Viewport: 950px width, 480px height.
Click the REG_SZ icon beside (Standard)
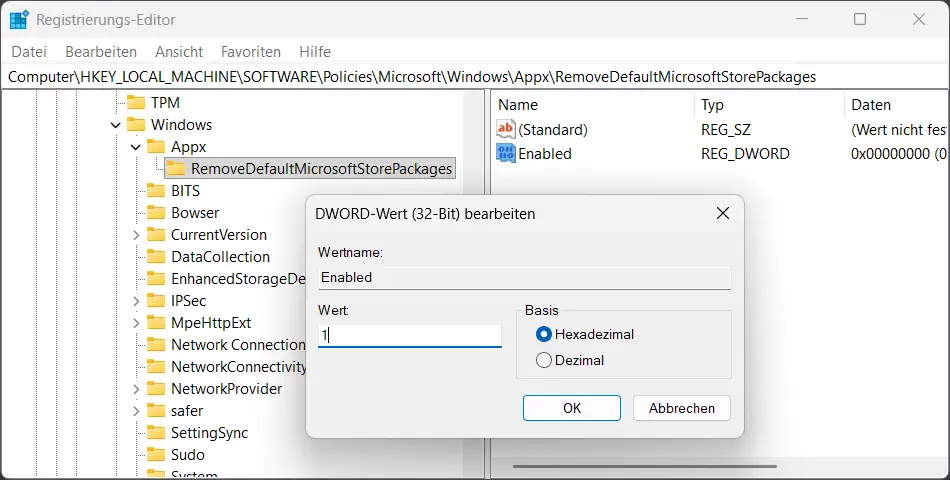(506, 130)
